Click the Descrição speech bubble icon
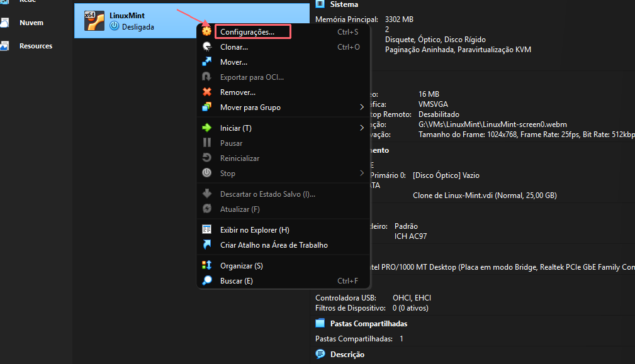The width and height of the screenshot is (635, 364). click(x=320, y=354)
